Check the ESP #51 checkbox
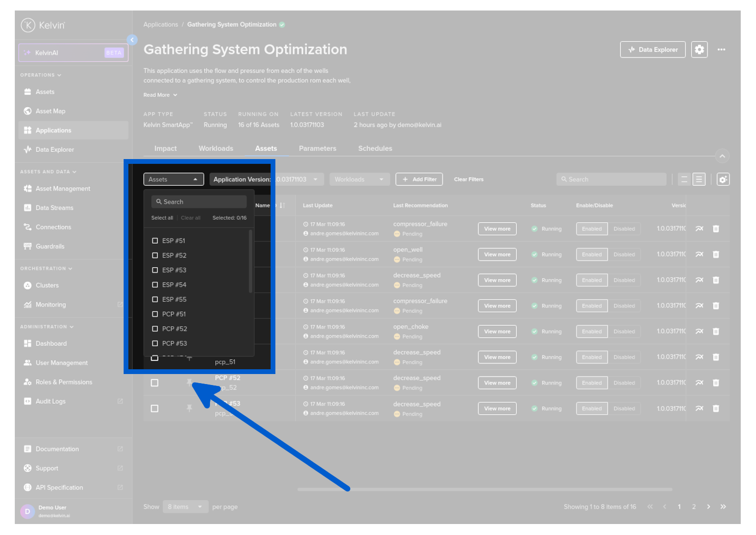 click(155, 241)
